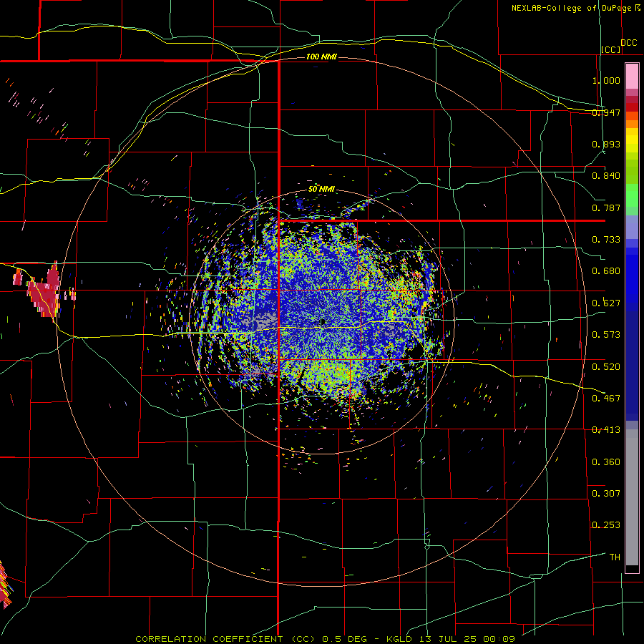The width and height of the screenshot is (644, 644).
Task: Click the radar site marker at ring center
Action: [x=323, y=323]
